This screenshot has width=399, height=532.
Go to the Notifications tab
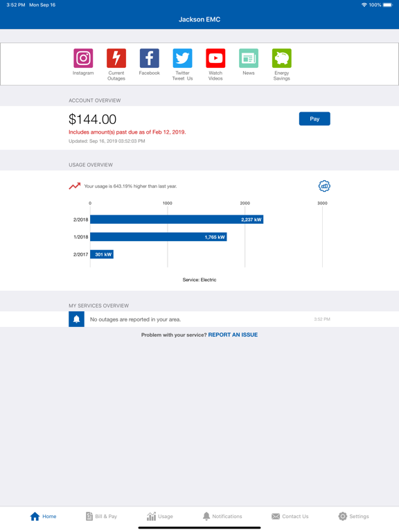click(222, 516)
